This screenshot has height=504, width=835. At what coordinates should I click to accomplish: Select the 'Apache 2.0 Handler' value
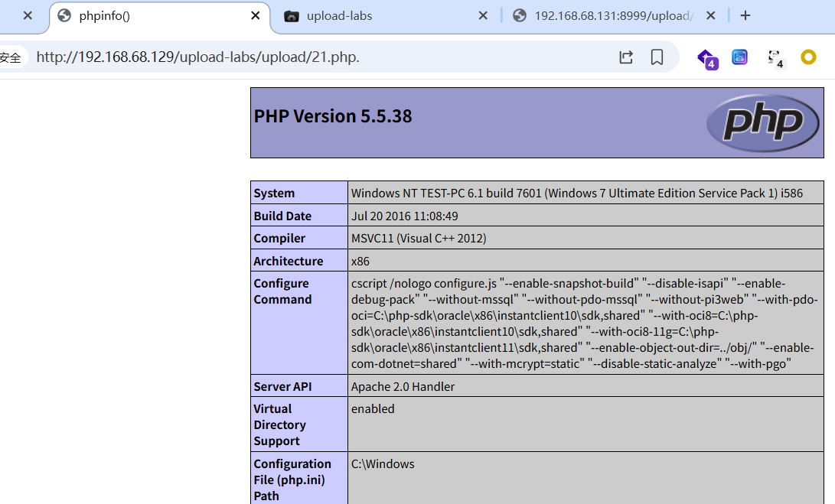point(403,387)
